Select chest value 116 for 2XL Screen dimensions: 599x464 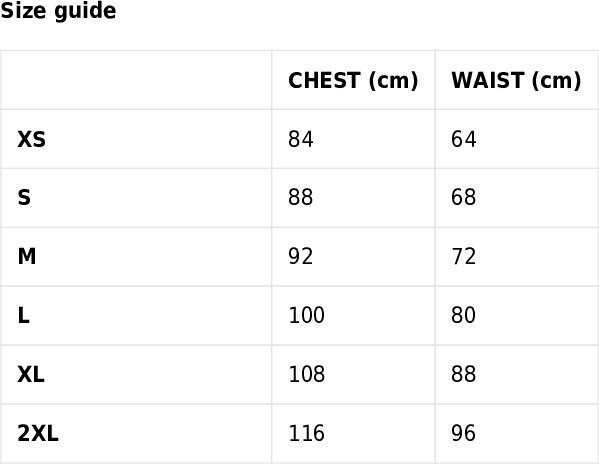tap(306, 433)
